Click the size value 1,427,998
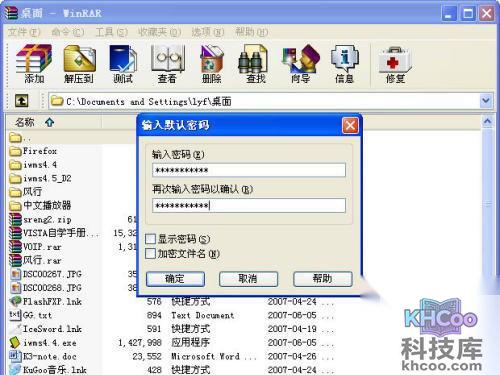This screenshot has width=500, height=375. coord(140,342)
